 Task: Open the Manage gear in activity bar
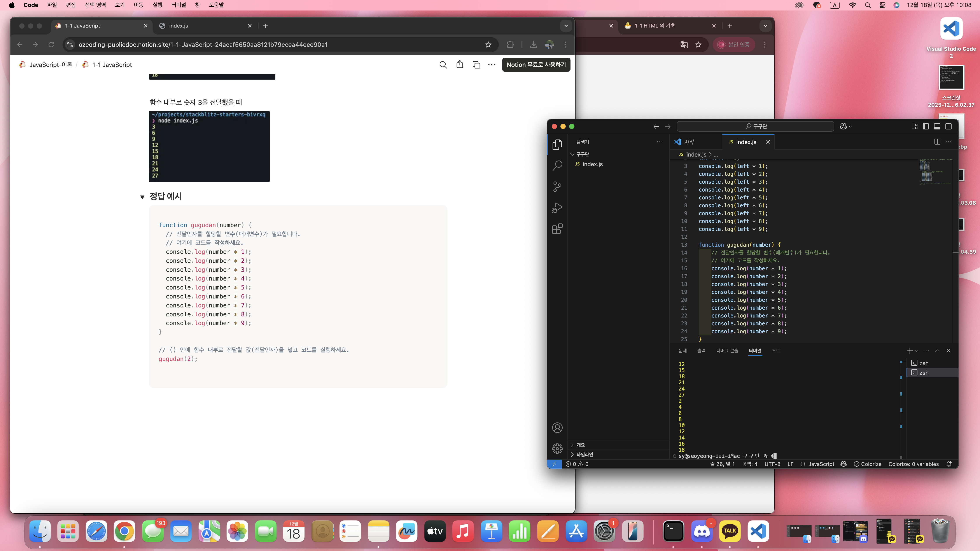557,449
